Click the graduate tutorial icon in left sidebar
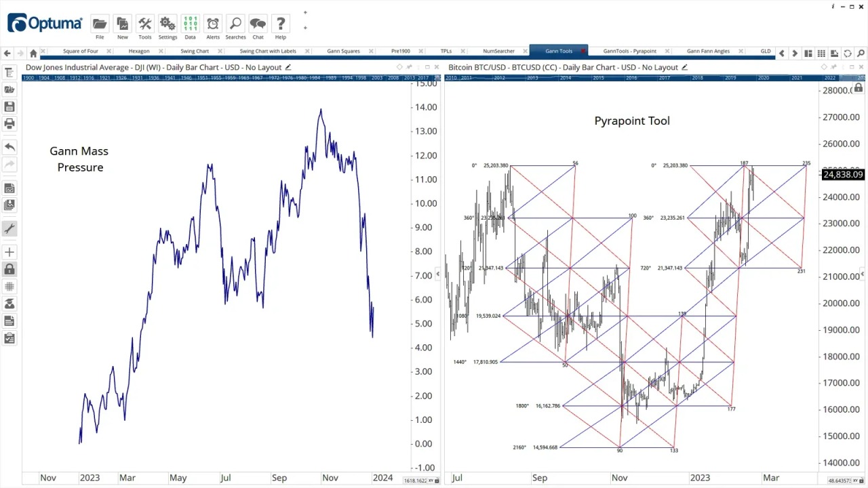This screenshot has height=488, width=868. [9, 304]
